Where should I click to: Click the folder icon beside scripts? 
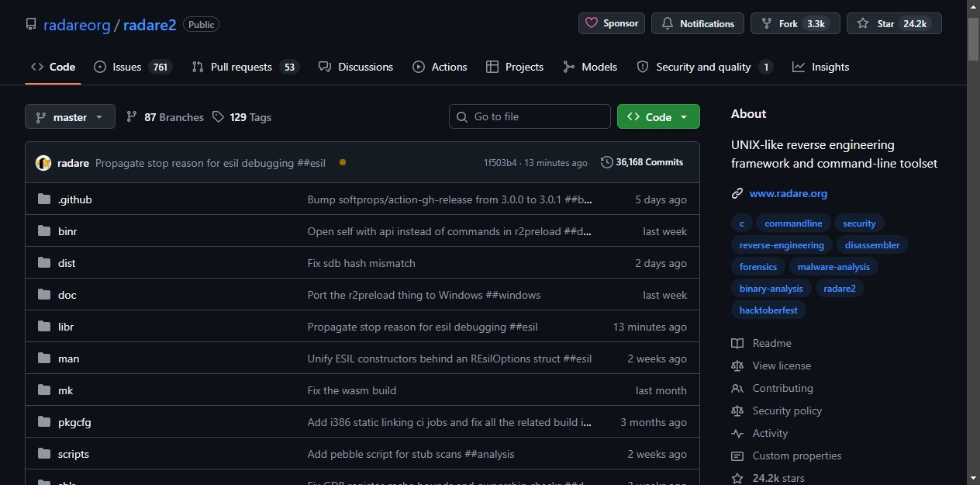pos(44,454)
